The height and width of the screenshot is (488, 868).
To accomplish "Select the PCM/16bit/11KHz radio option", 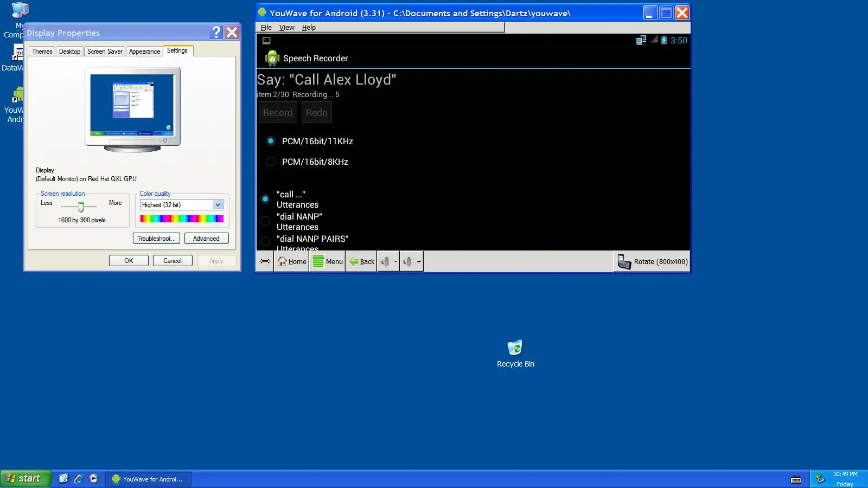I will (271, 141).
